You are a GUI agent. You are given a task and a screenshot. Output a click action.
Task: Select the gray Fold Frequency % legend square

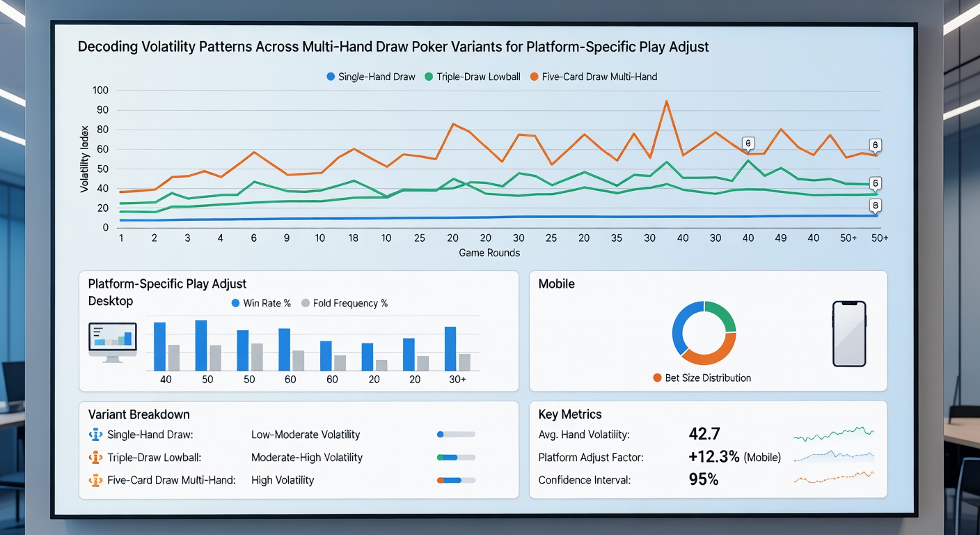point(305,303)
